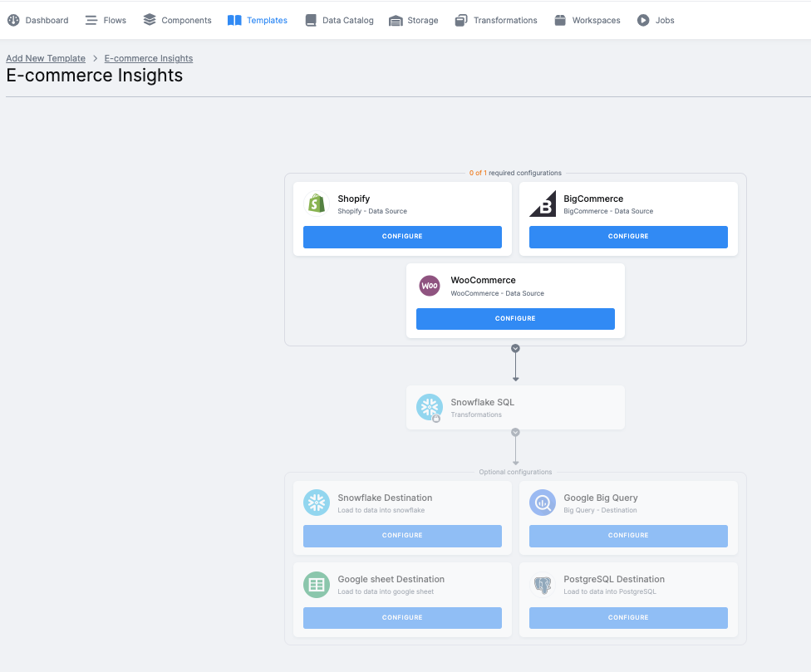811x672 pixels.
Task: Click the 0 of 1 required configurations indicator
Action: [515, 173]
